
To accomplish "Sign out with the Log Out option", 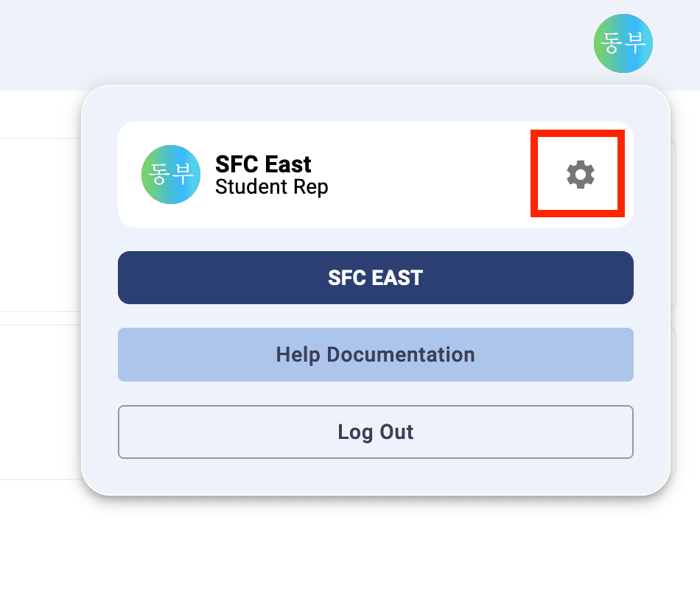I will [x=375, y=432].
